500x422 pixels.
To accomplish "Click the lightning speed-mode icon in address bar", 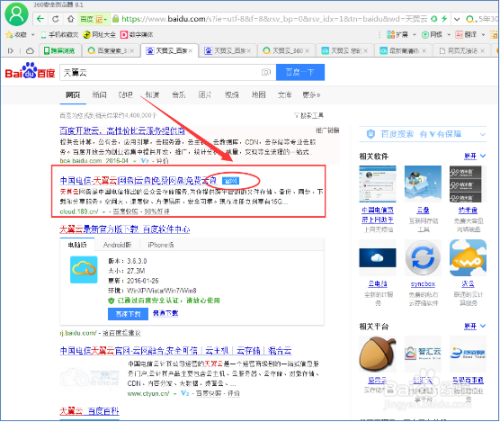I will tap(444, 19).
